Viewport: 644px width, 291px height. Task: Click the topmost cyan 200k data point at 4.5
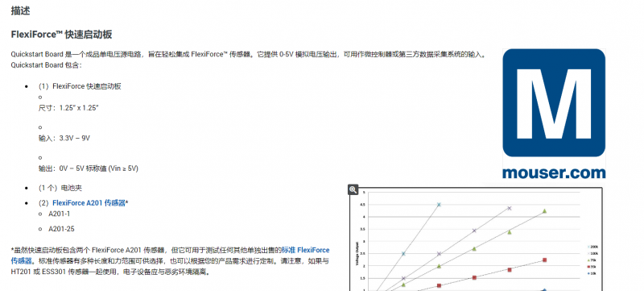(x=439, y=204)
